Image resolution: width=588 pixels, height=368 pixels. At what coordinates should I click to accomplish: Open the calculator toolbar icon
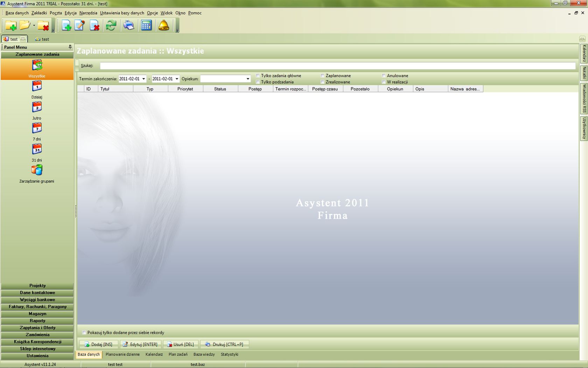[146, 25]
